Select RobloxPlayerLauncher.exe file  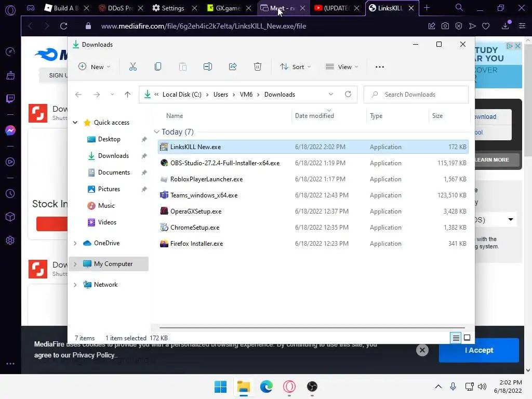click(313, 179)
